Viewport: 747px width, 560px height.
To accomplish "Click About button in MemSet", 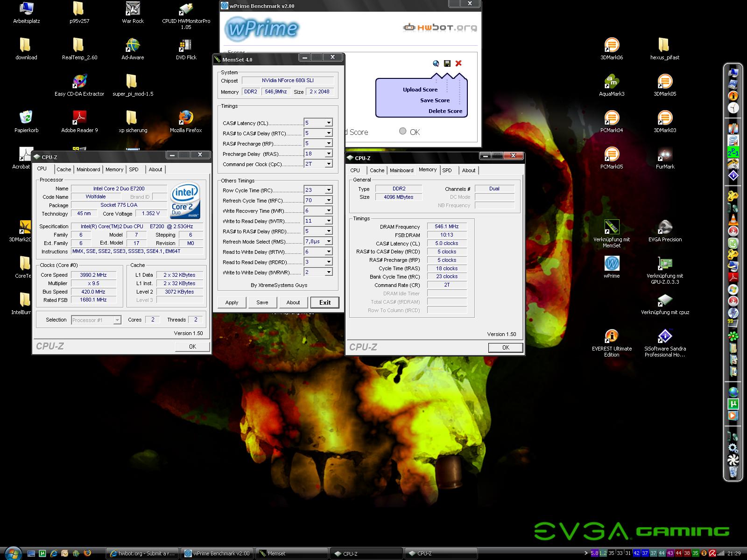I will 293,302.
